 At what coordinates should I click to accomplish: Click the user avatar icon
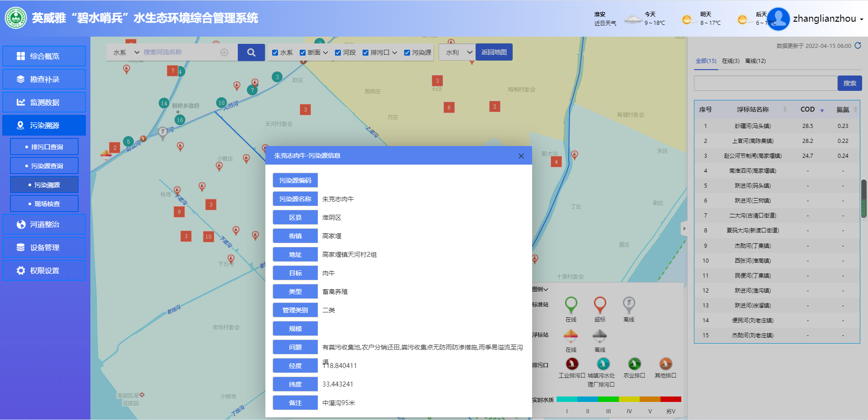coord(778,19)
